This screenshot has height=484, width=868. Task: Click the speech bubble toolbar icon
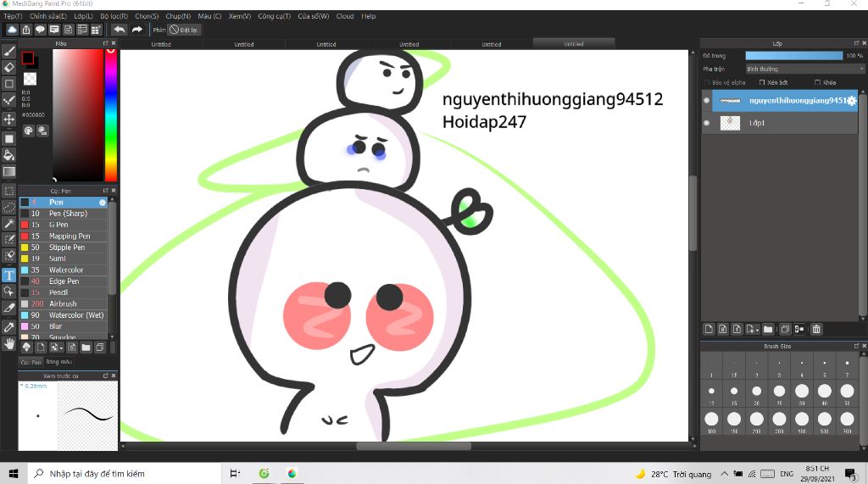40,30
